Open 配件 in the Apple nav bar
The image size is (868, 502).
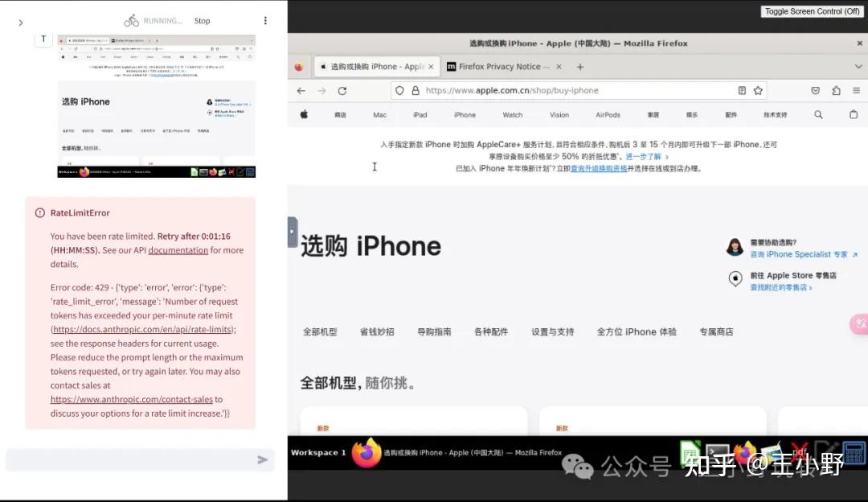coord(731,115)
